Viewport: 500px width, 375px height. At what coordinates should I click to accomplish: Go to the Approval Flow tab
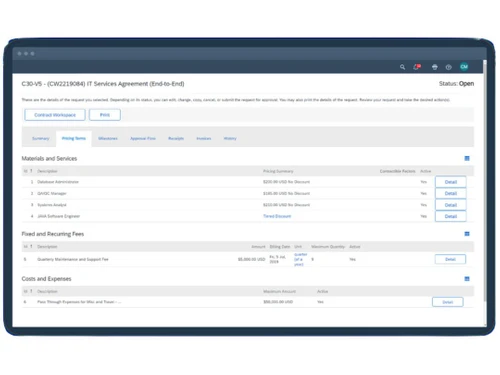143,138
